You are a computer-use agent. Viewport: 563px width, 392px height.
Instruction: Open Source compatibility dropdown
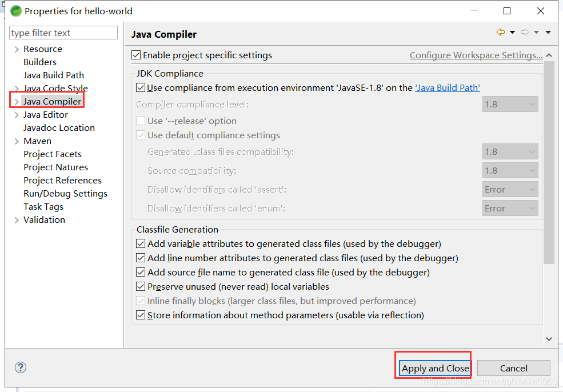pos(510,170)
